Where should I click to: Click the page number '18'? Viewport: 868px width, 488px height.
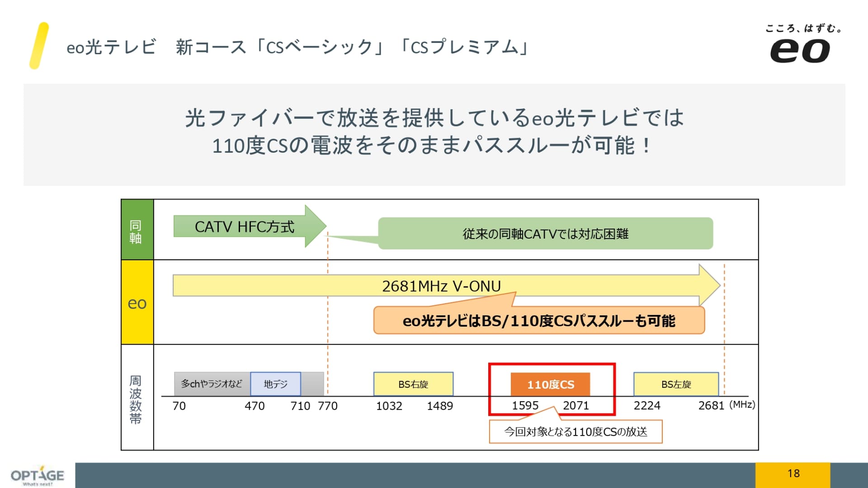(793, 473)
